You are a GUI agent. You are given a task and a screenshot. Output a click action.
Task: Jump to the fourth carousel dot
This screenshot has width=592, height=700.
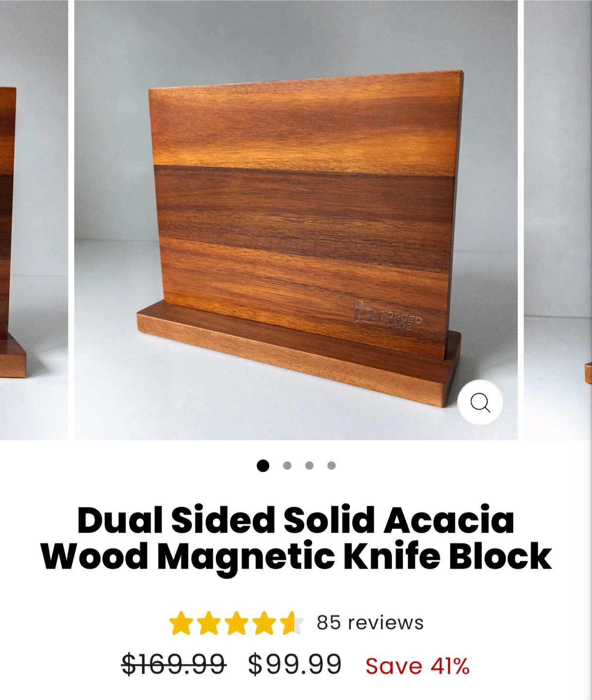coord(331,466)
